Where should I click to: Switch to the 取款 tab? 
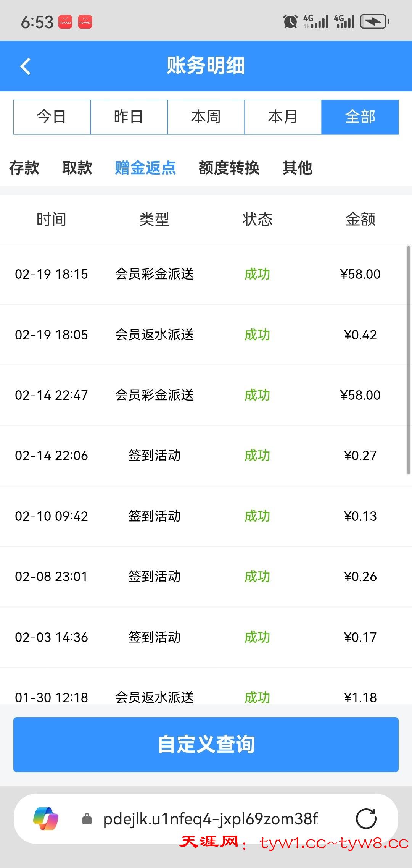tap(77, 168)
